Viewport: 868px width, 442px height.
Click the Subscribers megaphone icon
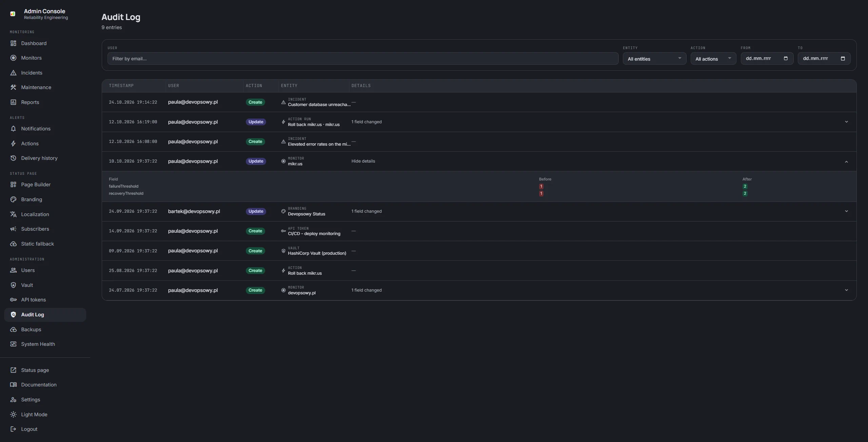point(13,229)
